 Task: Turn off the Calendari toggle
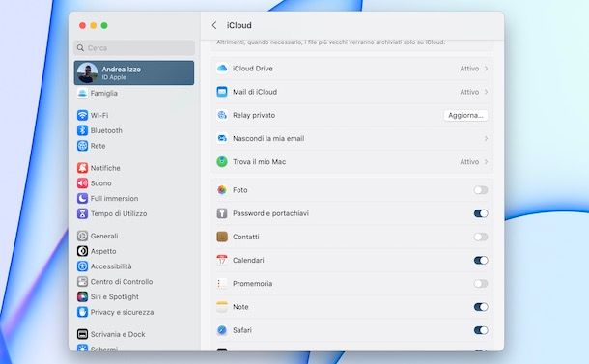(x=481, y=260)
